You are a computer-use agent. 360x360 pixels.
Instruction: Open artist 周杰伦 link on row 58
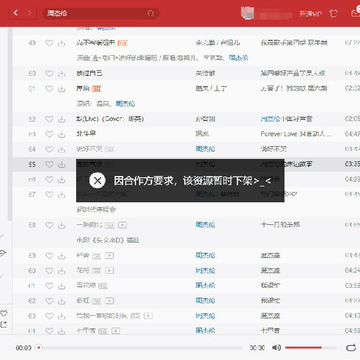pos(205,225)
